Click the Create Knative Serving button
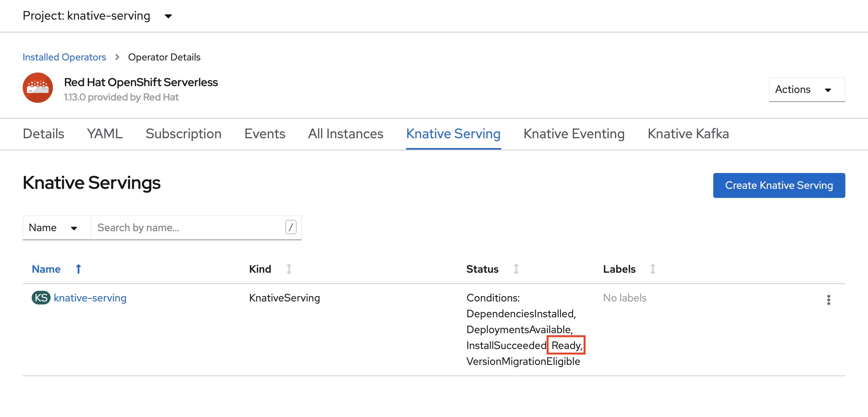The width and height of the screenshot is (868, 417). coord(779,185)
